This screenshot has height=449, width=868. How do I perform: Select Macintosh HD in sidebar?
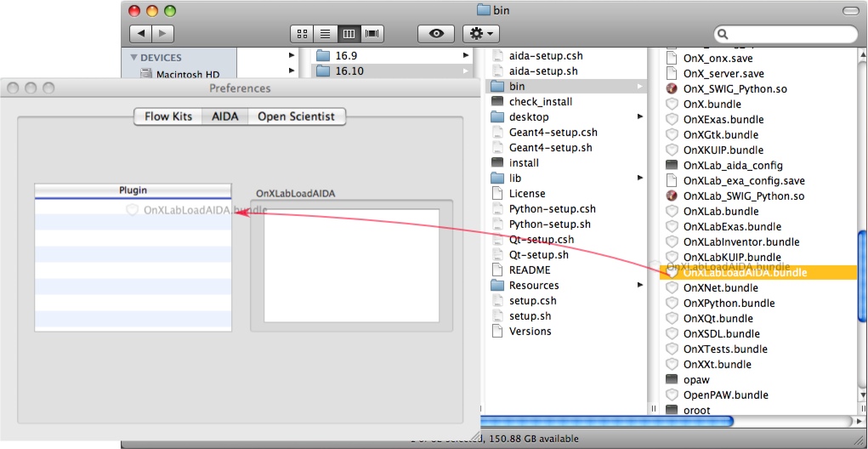point(180,74)
